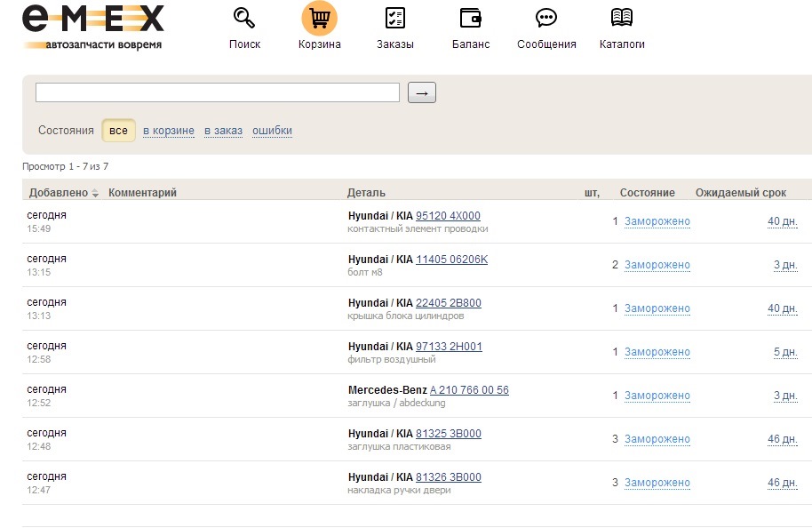Open the Сообщения messages icon

[546, 18]
